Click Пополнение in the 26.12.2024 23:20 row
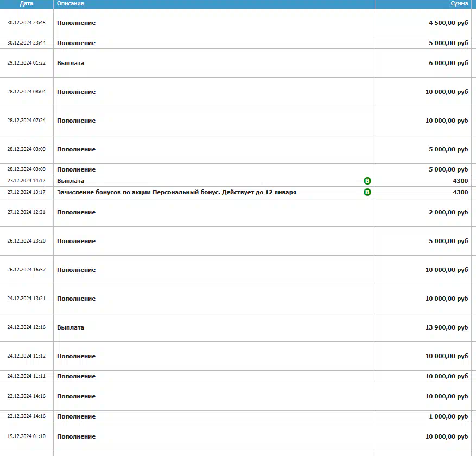Screen dimensions: 476x456 pyautogui.click(x=76, y=242)
